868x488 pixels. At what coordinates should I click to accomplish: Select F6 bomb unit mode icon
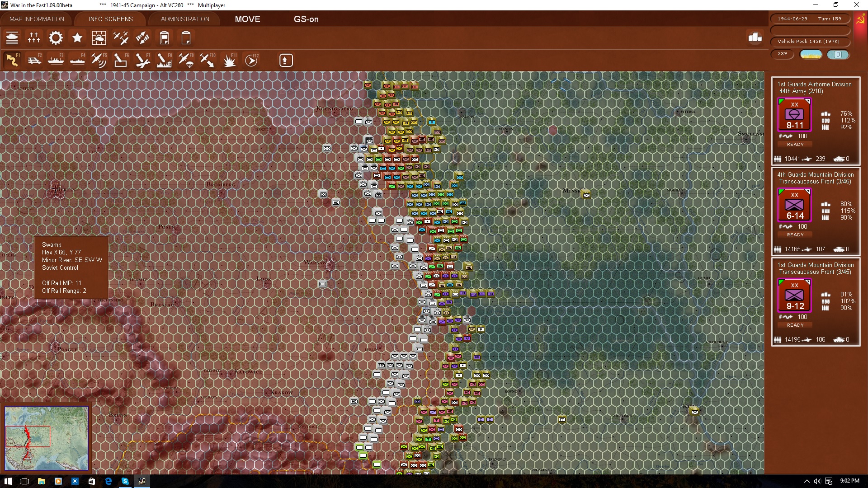coord(121,60)
